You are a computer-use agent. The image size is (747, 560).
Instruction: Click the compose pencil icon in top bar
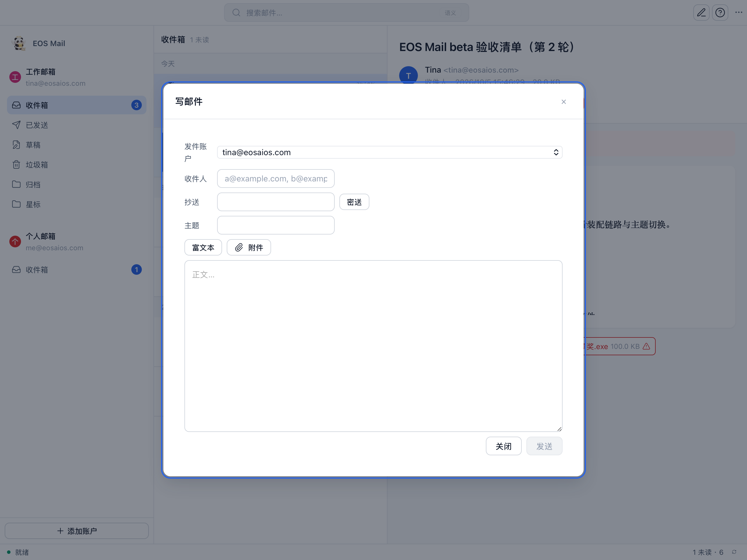coord(701,13)
